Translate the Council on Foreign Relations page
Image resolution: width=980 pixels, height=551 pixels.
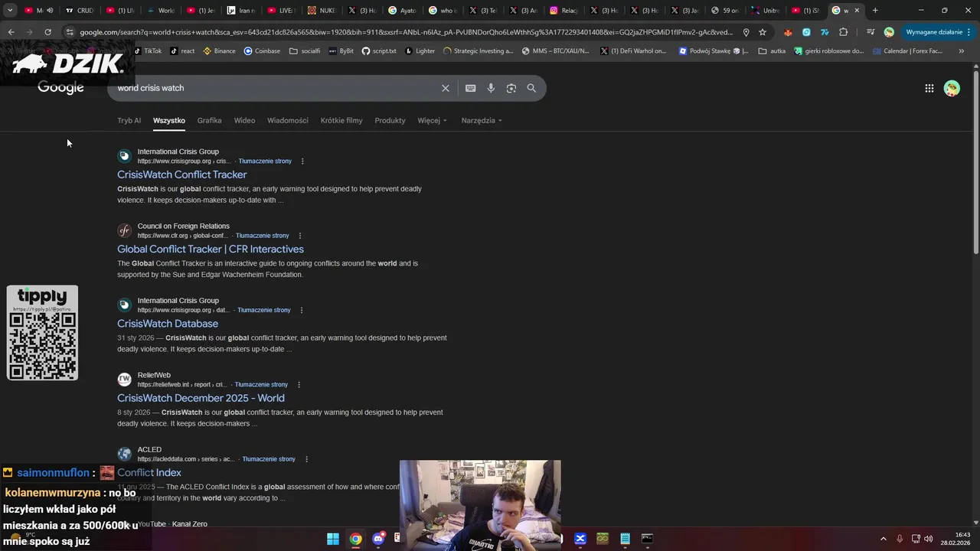pos(262,236)
